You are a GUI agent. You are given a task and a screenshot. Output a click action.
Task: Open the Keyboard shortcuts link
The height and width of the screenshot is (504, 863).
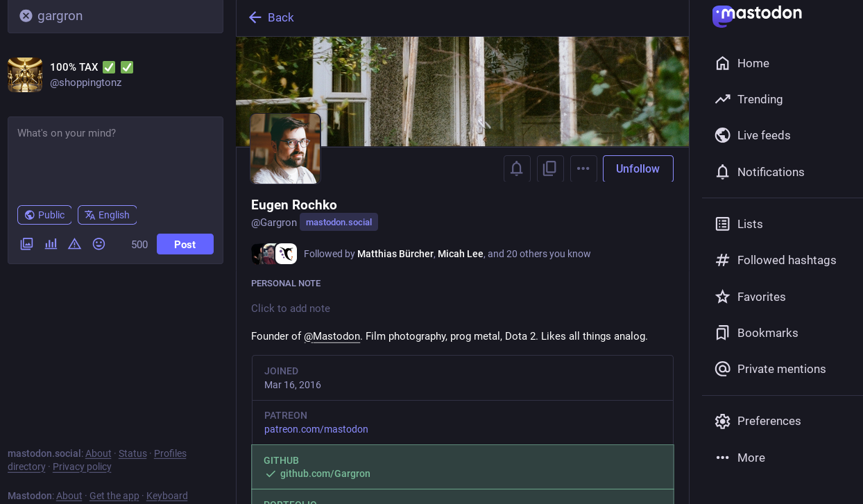coord(167,496)
